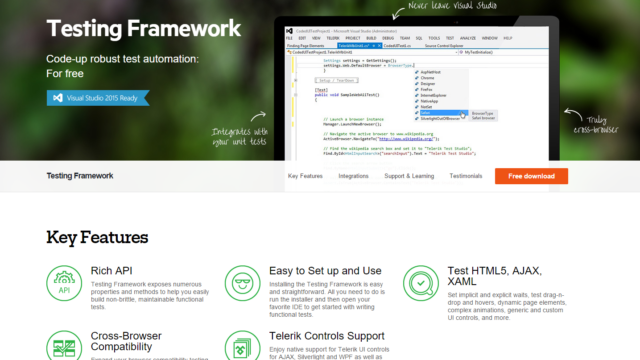
Task: Click the Cross-Browser Compatibility heading
Action: tap(126, 341)
